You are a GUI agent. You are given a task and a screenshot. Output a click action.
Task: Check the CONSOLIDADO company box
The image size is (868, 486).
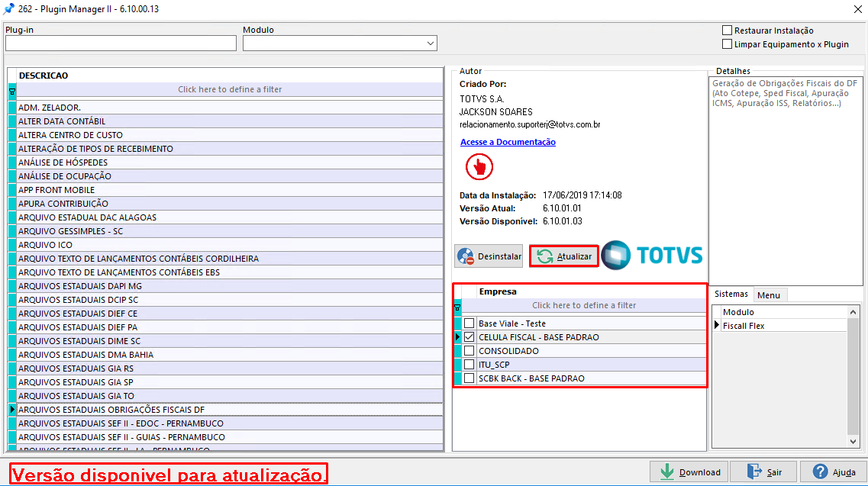[469, 351]
